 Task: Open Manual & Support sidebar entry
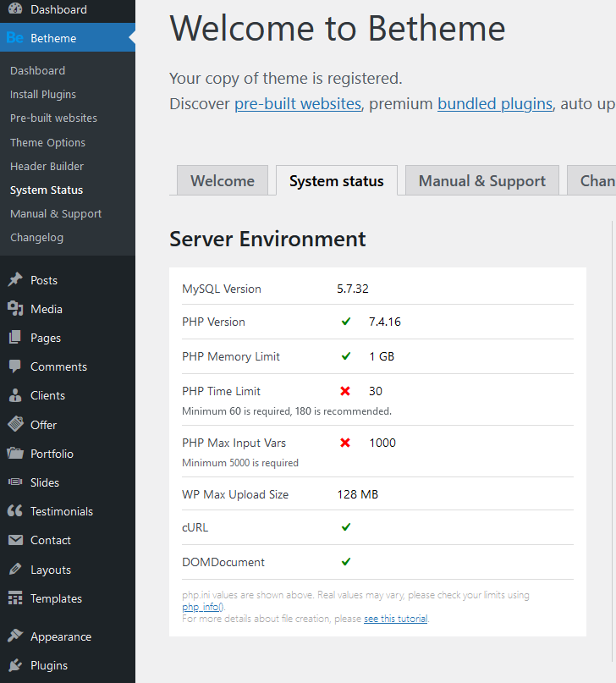(56, 213)
